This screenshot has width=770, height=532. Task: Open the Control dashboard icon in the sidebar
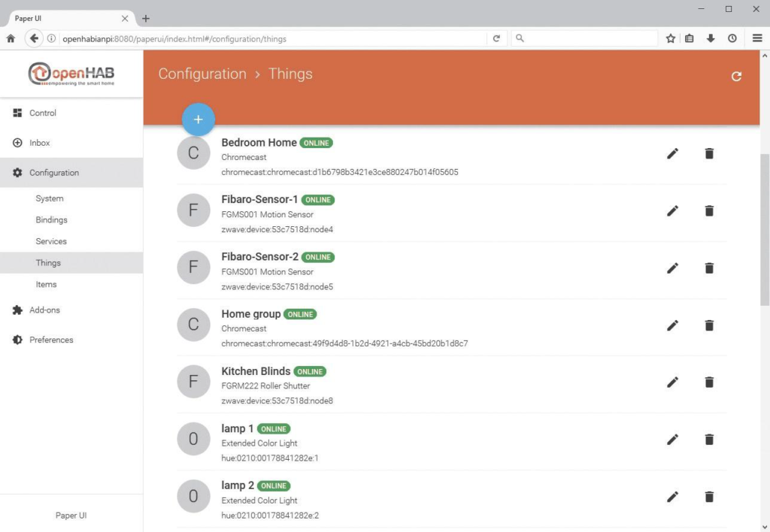(18, 113)
